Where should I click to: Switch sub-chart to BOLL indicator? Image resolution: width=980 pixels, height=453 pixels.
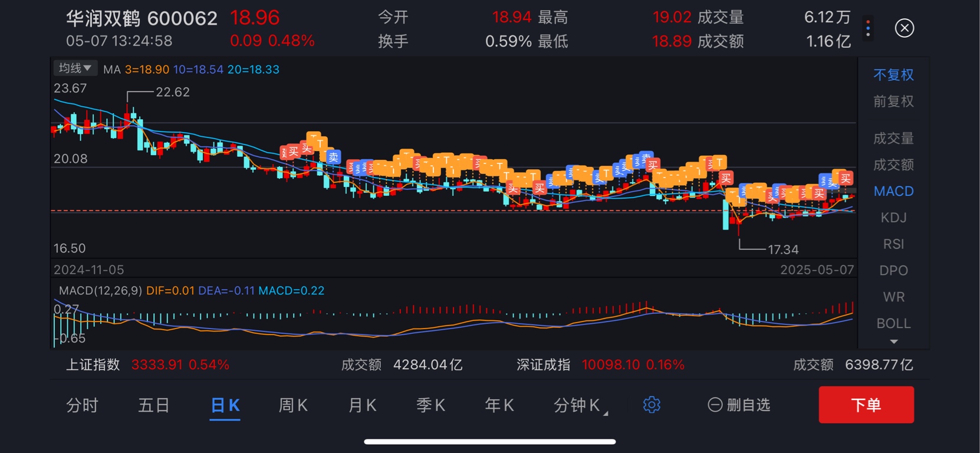pos(893,323)
